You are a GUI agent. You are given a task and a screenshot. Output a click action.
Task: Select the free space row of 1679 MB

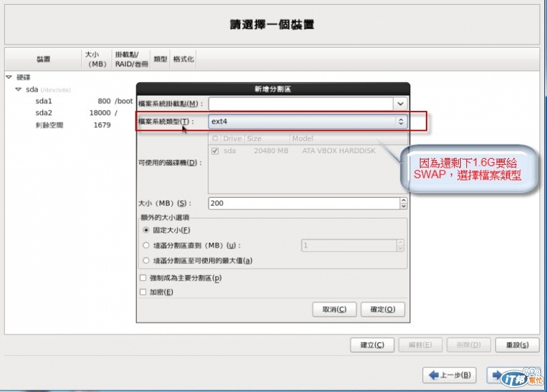70,125
